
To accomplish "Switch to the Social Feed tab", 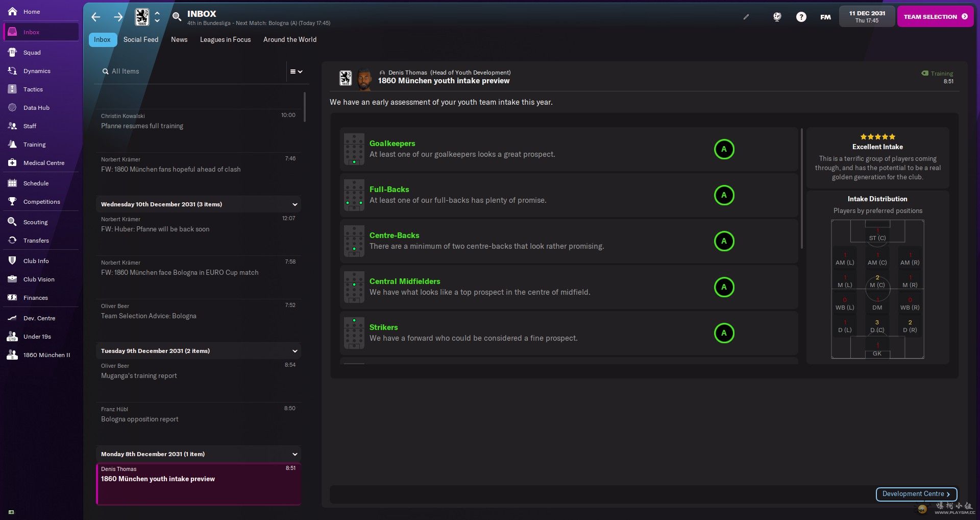I will [x=141, y=39].
